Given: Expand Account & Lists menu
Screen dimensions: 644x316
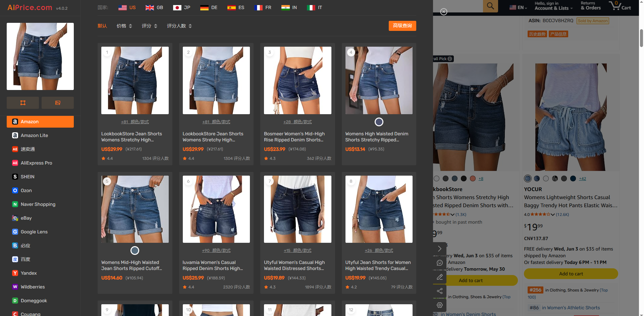Looking at the screenshot, I should click(x=553, y=6).
